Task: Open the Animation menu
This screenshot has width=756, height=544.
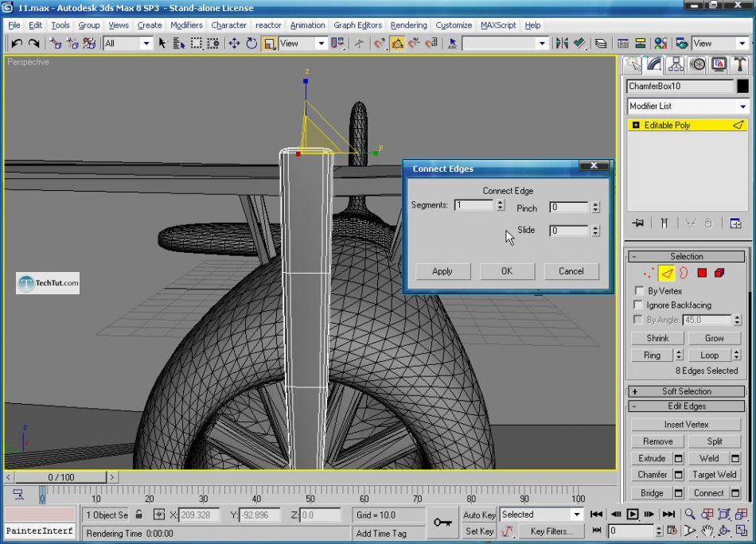Action: coord(308,25)
